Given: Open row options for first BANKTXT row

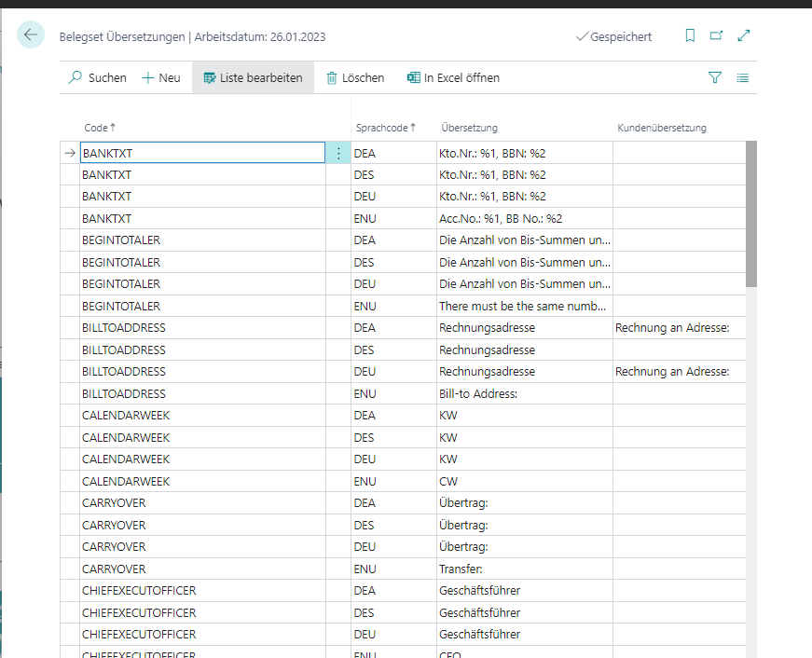Looking at the screenshot, I should point(337,153).
